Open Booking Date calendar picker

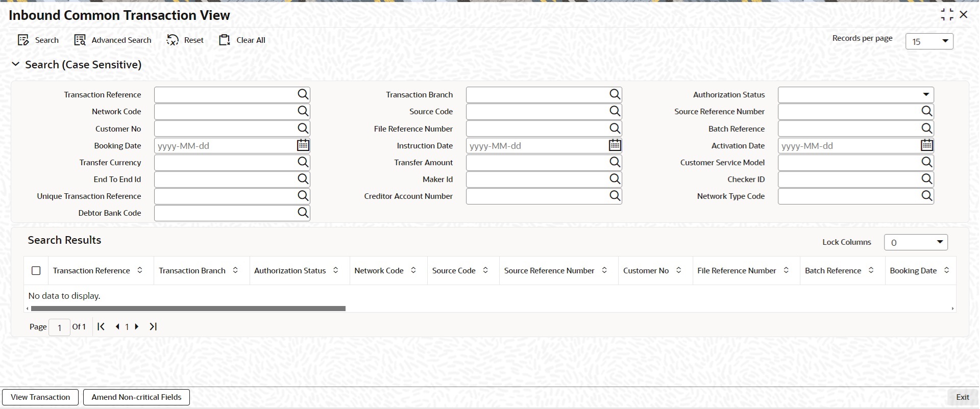[x=303, y=145]
